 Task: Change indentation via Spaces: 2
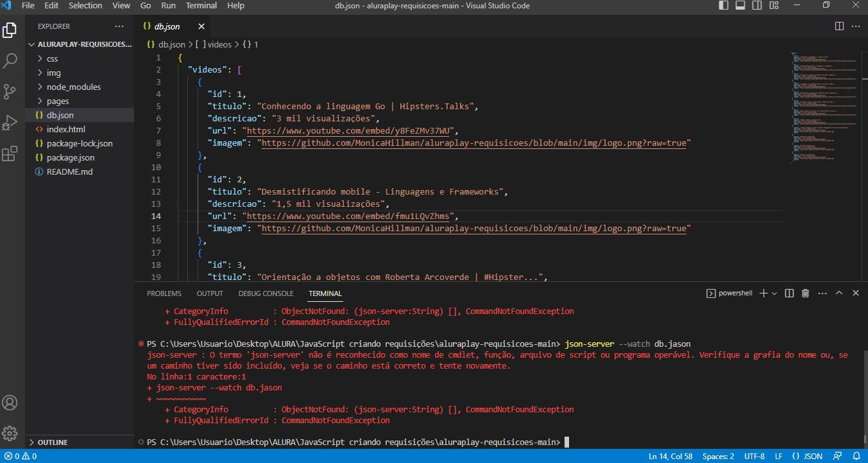pyautogui.click(x=718, y=457)
